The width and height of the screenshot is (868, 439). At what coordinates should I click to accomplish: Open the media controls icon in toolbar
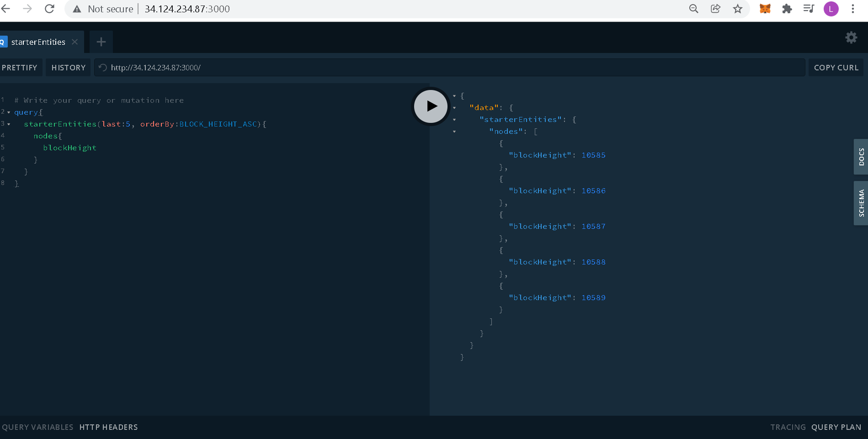(809, 9)
